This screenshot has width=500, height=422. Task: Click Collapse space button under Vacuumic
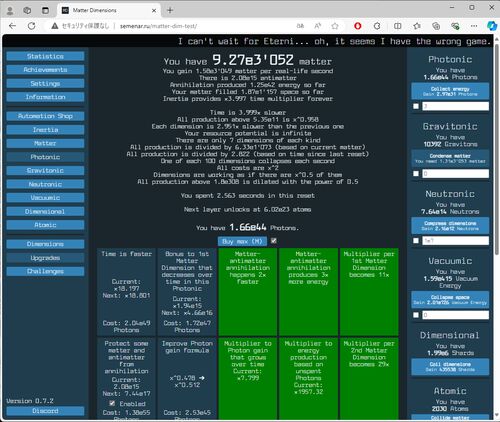[x=450, y=299]
